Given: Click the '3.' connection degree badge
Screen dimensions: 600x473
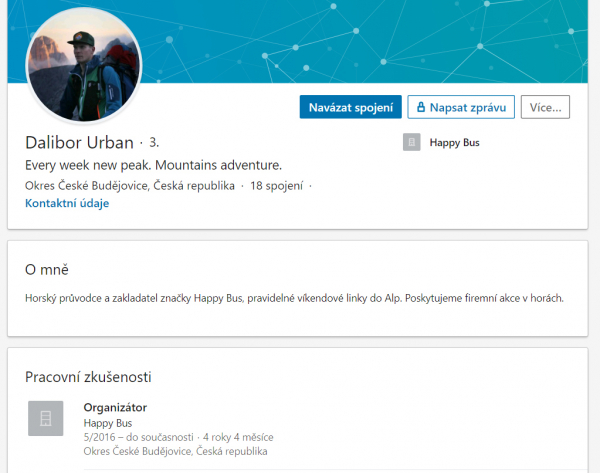Looking at the screenshot, I should [x=154, y=142].
